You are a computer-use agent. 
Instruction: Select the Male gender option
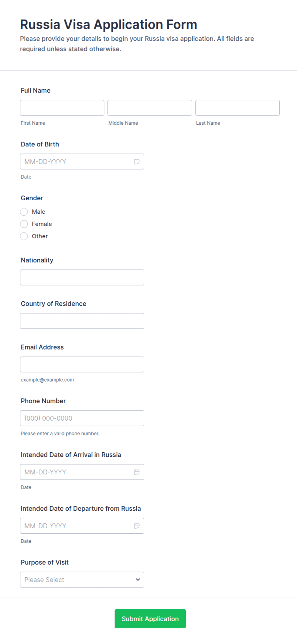24,212
